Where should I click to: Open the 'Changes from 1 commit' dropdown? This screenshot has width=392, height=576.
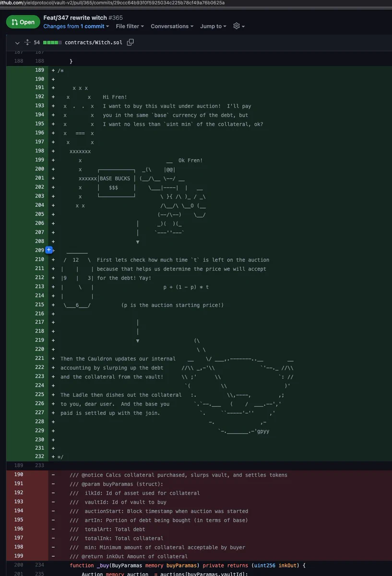point(76,26)
